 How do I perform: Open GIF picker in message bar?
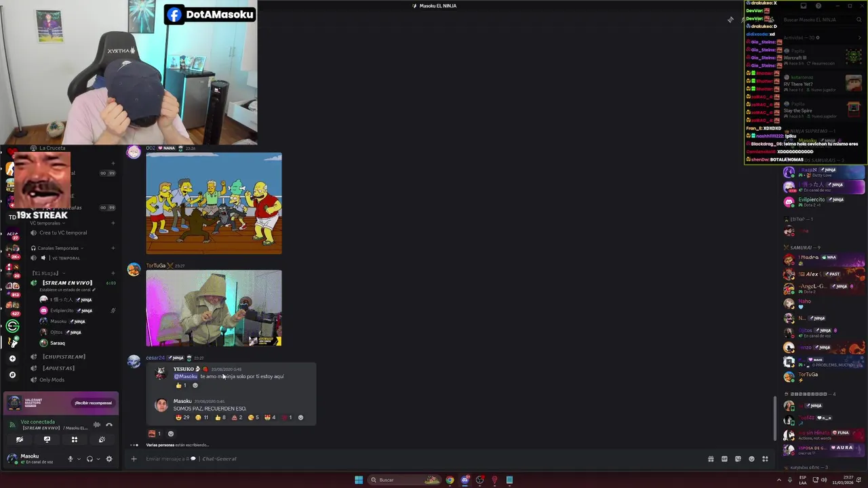click(x=724, y=459)
